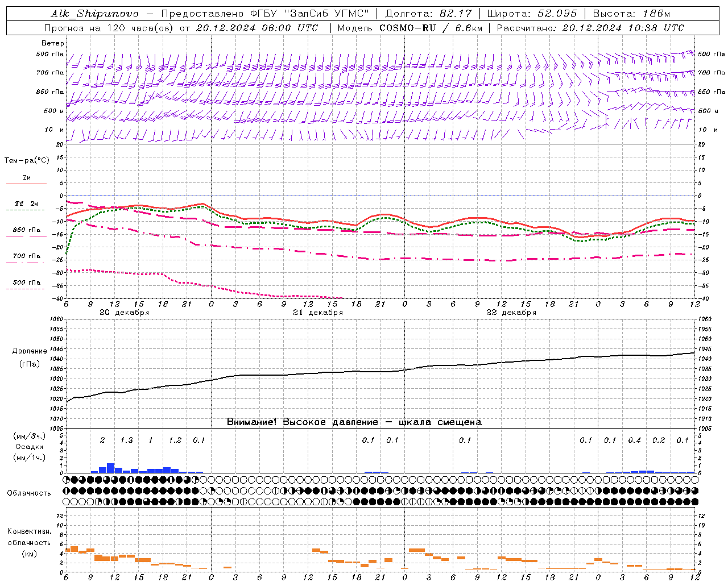This screenshot has width=728, height=582.
Task: Click the 22 декабря date label
Action: 511,313
